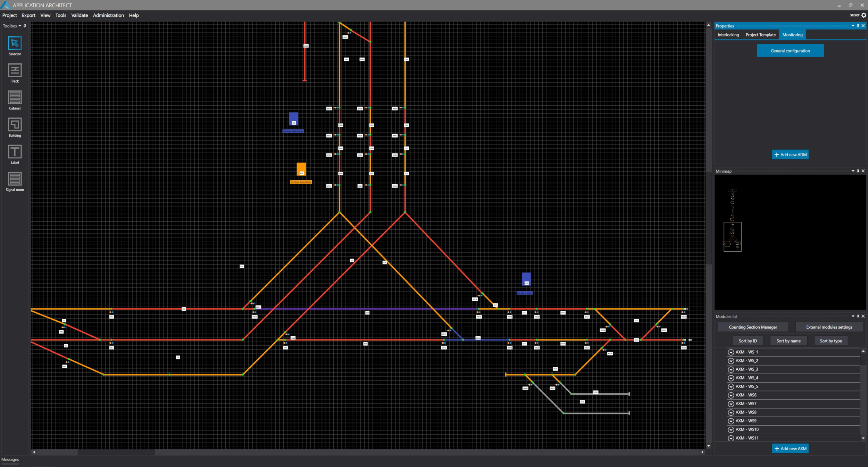Open the Toolbox dropdown arrow
868x467 pixels.
[20, 26]
